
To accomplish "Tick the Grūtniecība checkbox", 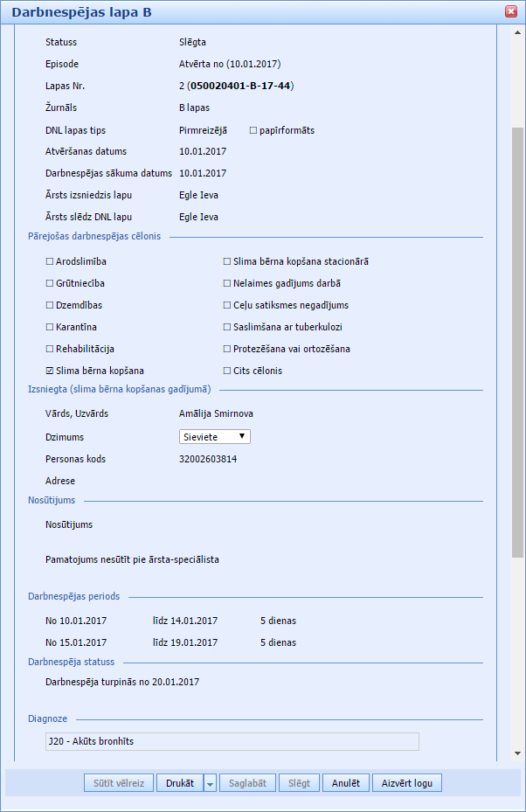I will coord(50,283).
